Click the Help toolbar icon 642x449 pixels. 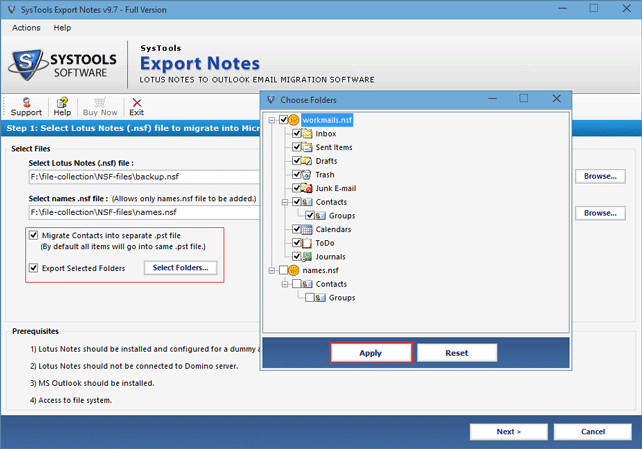62,102
